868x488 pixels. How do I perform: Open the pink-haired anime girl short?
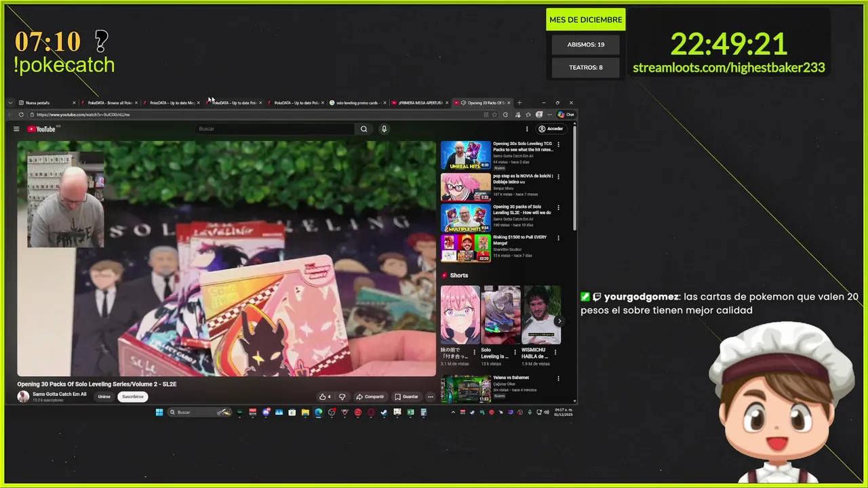pos(460,314)
